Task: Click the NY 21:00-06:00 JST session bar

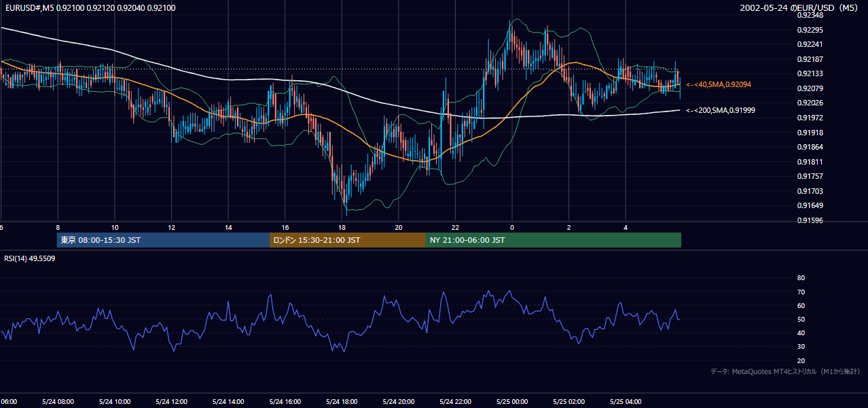Action: pyautogui.click(x=554, y=240)
